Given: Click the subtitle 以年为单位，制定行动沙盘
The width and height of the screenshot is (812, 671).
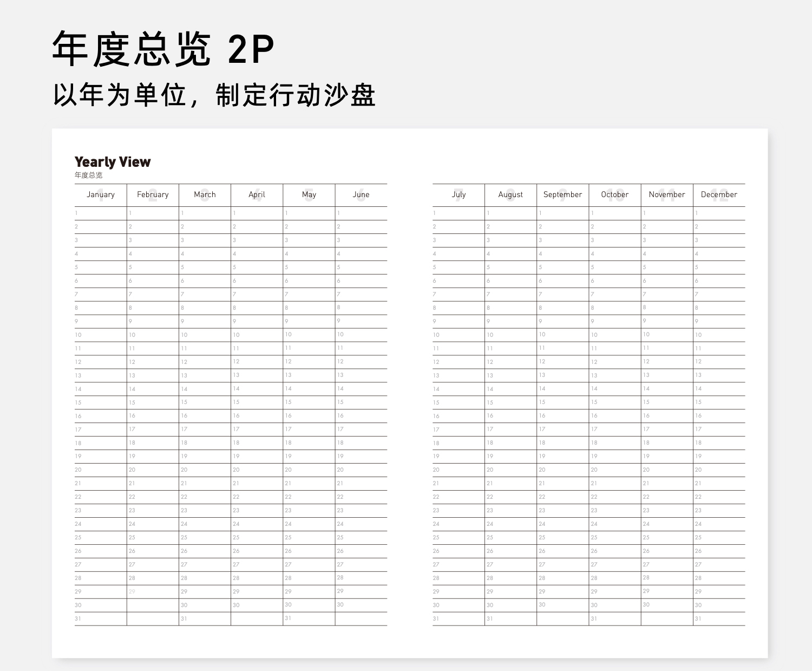Looking at the screenshot, I should coord(214,95).
